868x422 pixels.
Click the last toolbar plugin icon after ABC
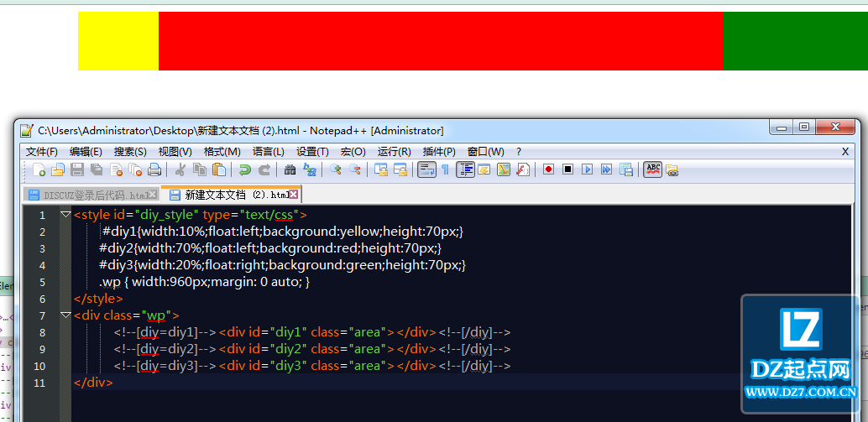click(x=672, y=169)
